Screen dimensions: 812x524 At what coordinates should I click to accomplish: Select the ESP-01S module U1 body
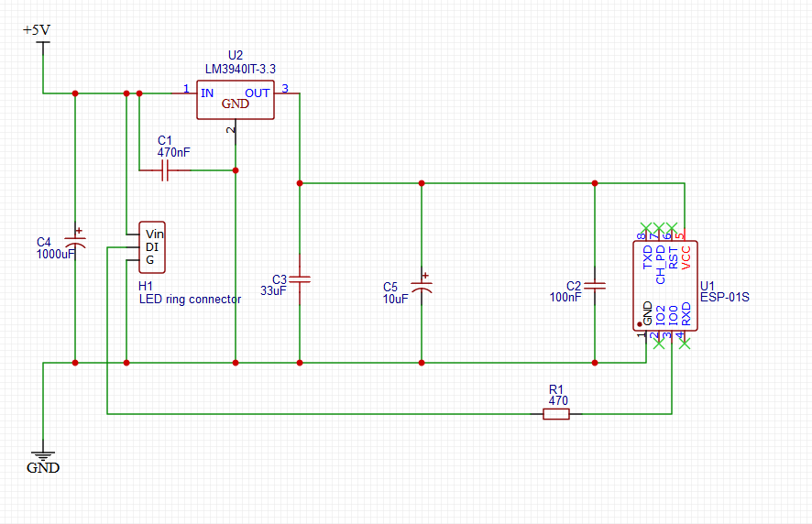[x=665, y=286]
